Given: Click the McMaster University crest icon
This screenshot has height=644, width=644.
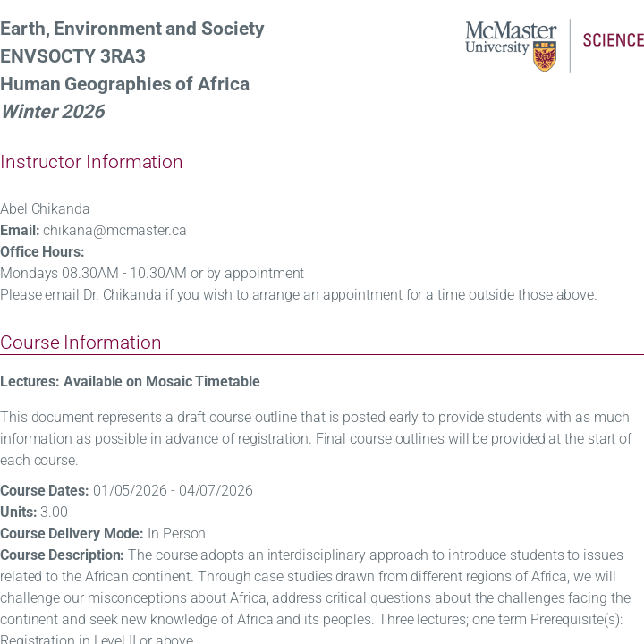Looking at the screenshot, I should click(x=545, y=56).
